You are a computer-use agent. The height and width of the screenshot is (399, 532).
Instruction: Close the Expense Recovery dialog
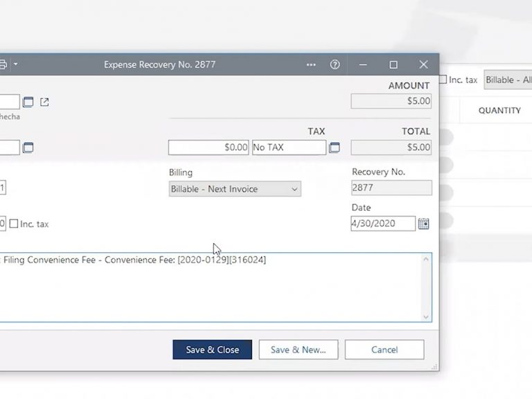[423, 64]
